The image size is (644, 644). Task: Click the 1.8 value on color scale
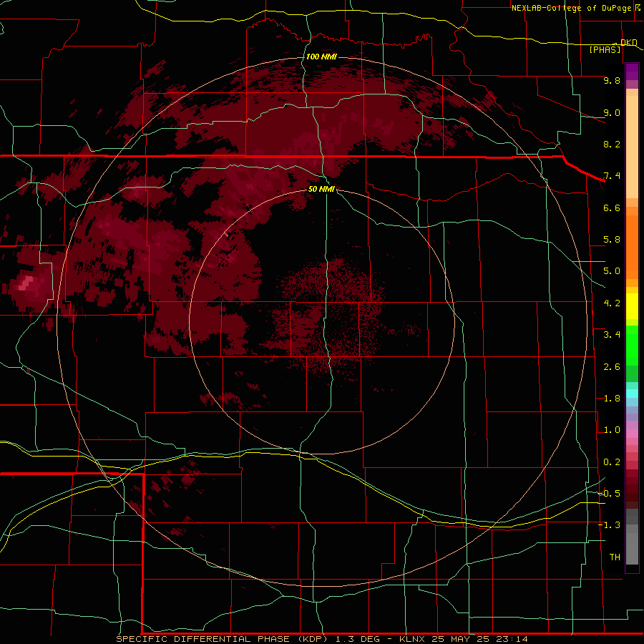point(612,399)
